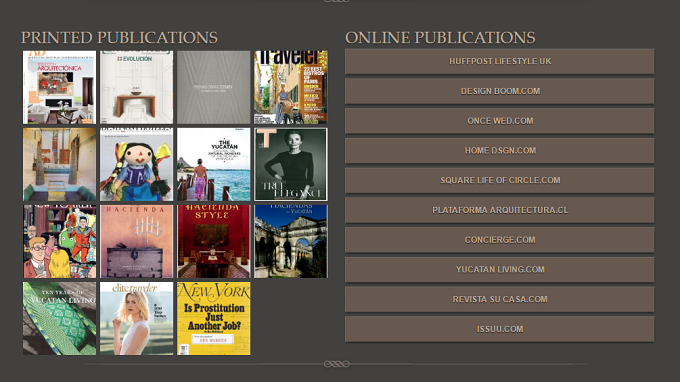View Ten Years of Yucatan Living cover
Viewport: 680px width, 382px height.
pos(59,319)
